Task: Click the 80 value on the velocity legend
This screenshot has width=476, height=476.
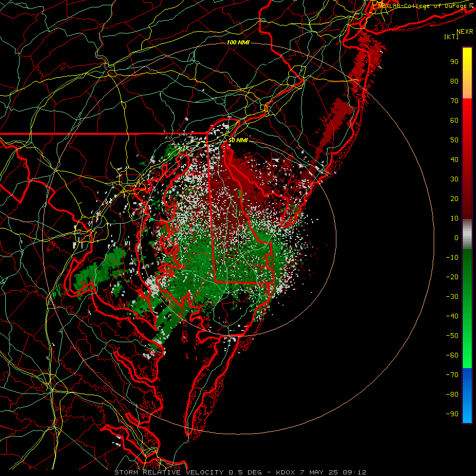Action: pos(454,81)
